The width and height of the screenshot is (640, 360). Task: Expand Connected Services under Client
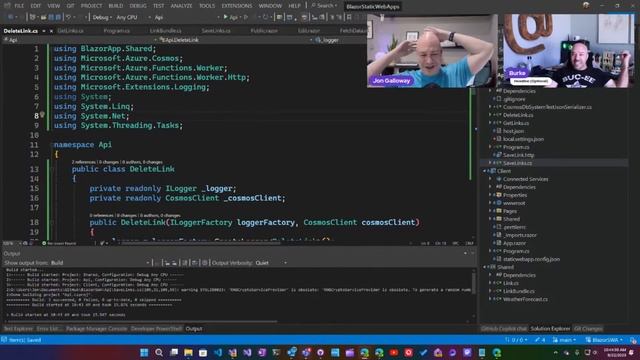coord(491,179)
